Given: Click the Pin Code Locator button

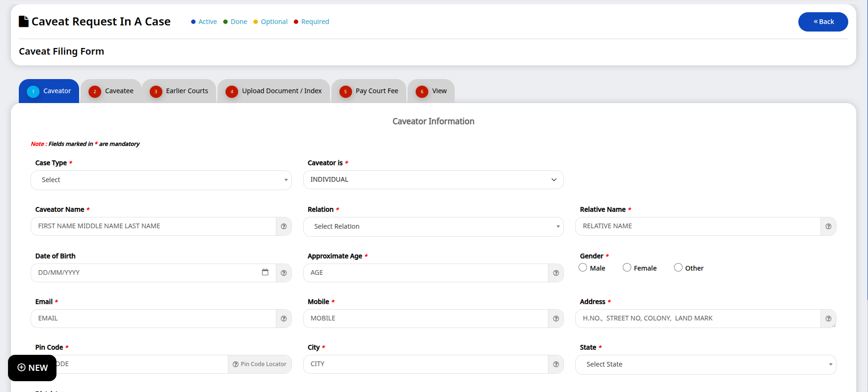Looking at the screenshot, I should point(259,364).
